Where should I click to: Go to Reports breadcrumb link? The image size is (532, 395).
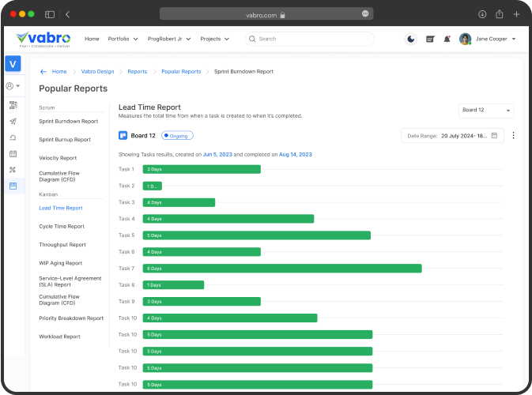[x=138, y=72]
